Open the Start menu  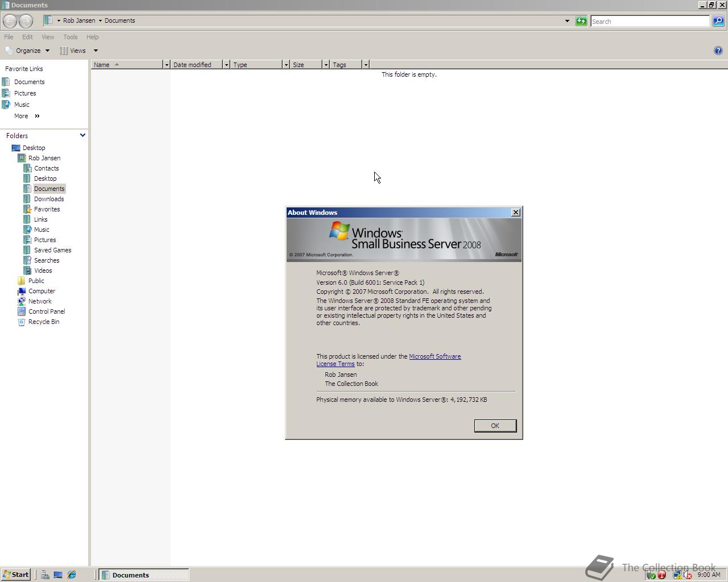tap(15, 575)
